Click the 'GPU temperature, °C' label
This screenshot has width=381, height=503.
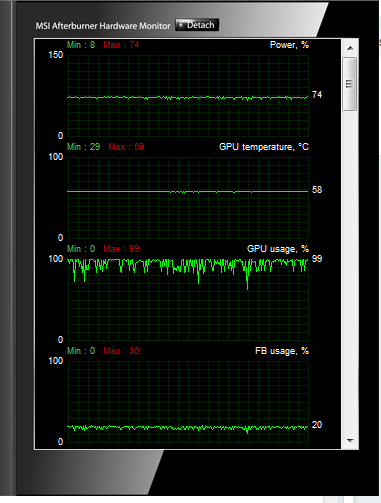(x=264, y=147)
